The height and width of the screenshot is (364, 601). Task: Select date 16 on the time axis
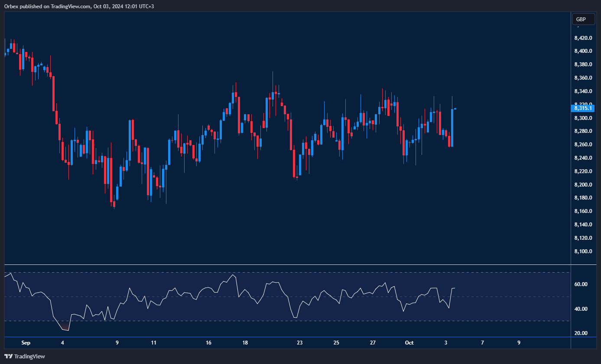pyautogui.click(x=208, y=343)
